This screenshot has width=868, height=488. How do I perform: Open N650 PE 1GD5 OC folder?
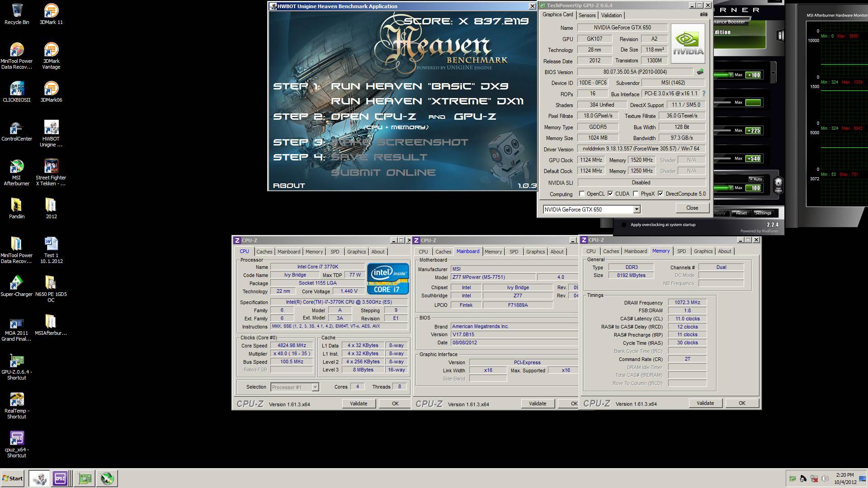coord(51,289)
